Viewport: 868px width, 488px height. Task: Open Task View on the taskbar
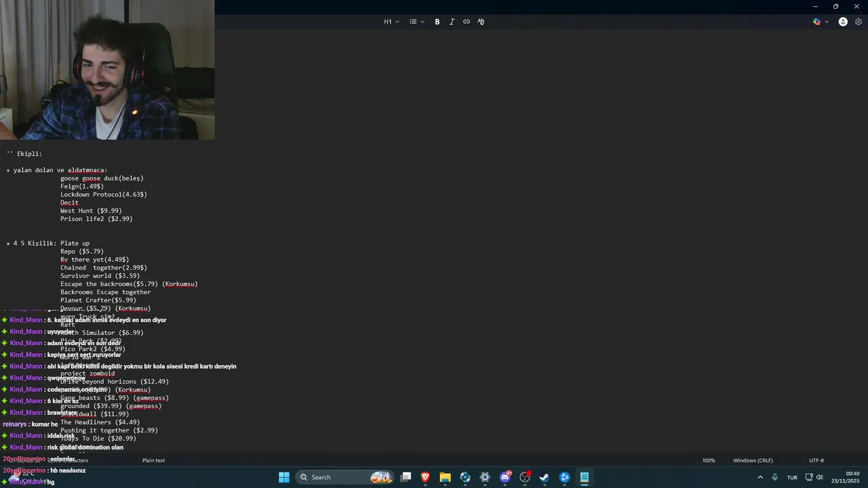coord(406,477)
